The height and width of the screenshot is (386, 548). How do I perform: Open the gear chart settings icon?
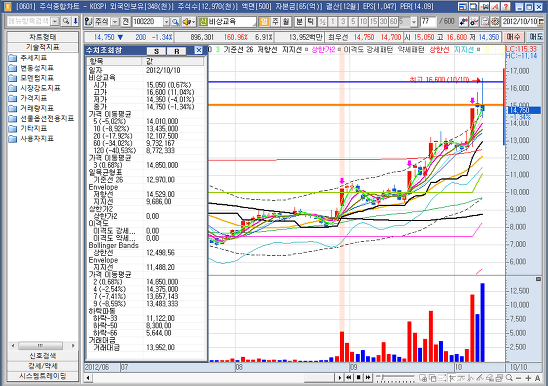pyautogui.click(x=495, y=22)
